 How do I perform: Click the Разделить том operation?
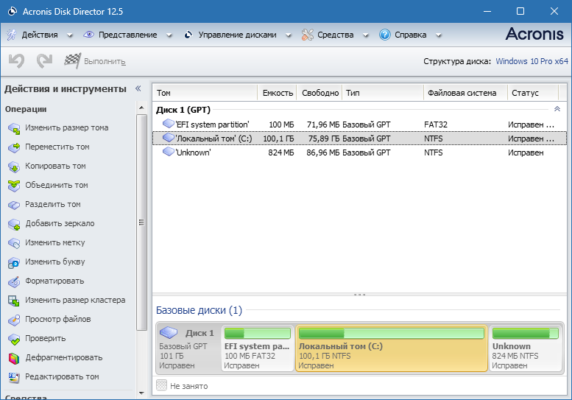pos(53,204)
